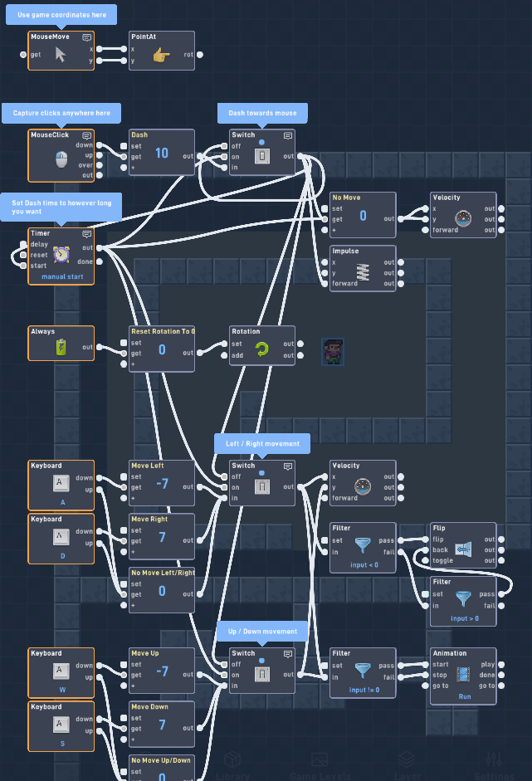Click the funnel icon of Filter input != 0
This screenshot has width=532, height=781.
coord(363,671)
